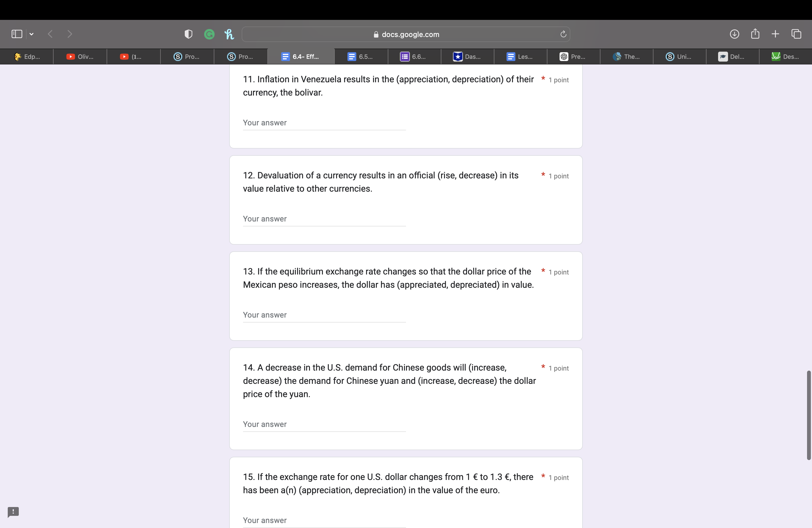Image resolution: width=812 pixels, height=528 pixels.
Task: Click the Hypothesis extension icon
Action: [229, 34]
